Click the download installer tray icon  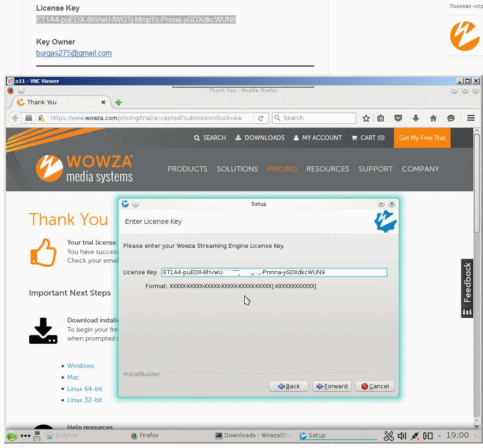43,331
